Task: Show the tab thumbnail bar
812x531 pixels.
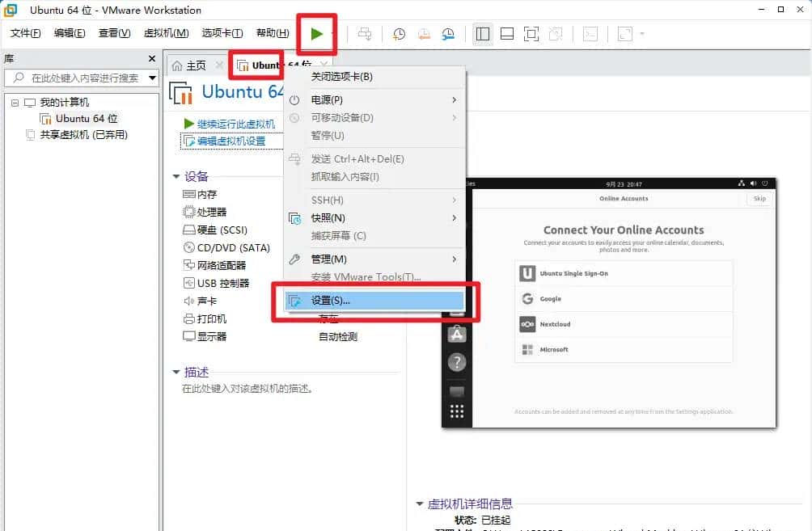Action: 508,34
